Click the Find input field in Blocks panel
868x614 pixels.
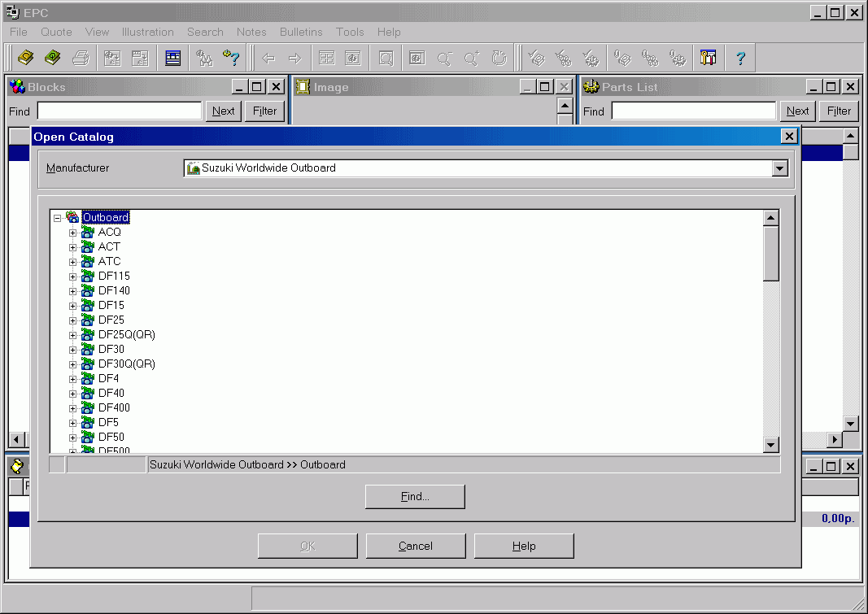click(x=119, y=111)
